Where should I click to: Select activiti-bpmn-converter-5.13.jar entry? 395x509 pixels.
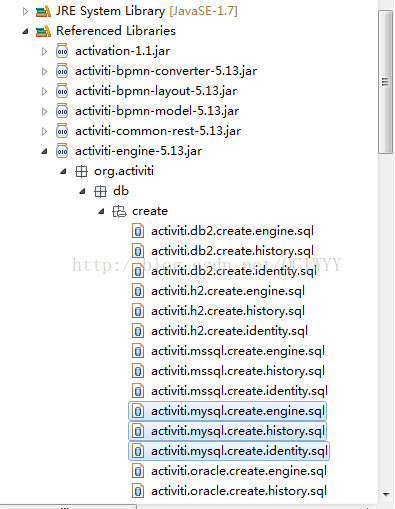[166, 71]
